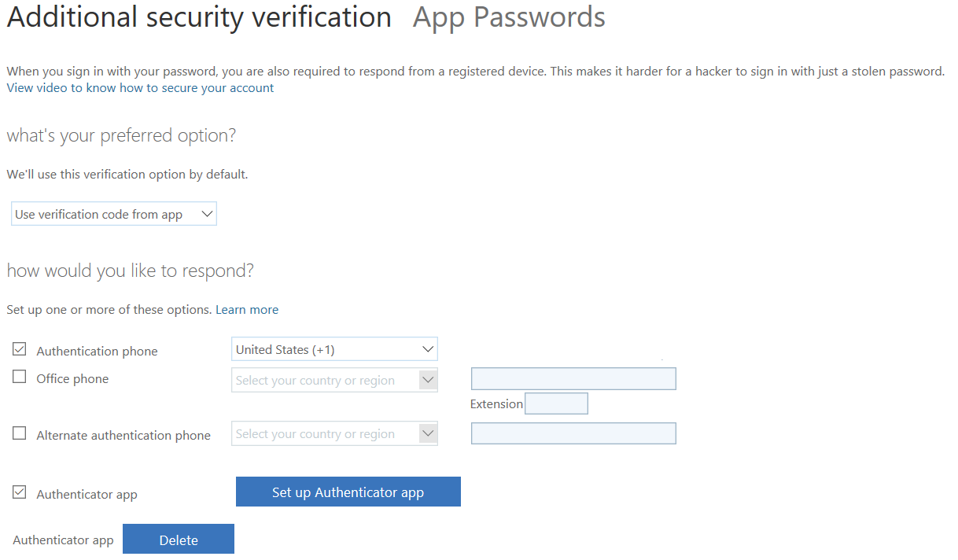958x560 pixels.
Task: Focus the Office phone number field
Action: (573, 379)
